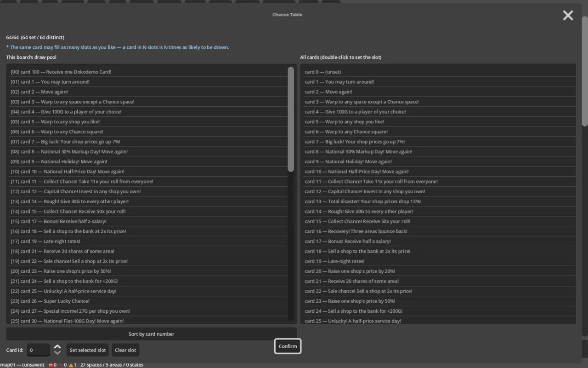
Task: Select slot [25] National Flat-100G Day
Action: point(149,321)
